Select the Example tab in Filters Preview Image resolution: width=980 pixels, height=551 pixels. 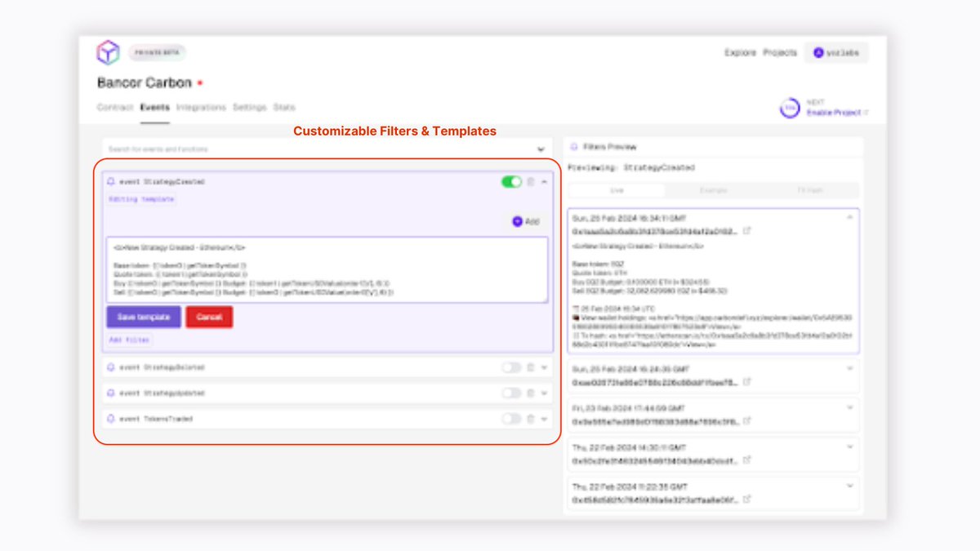point(713,190)
